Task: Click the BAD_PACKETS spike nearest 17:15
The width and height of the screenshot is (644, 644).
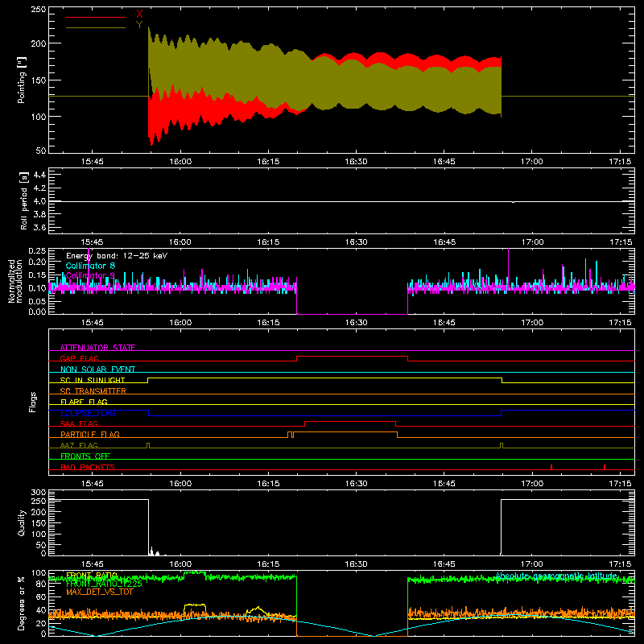Action: (605, 467)
